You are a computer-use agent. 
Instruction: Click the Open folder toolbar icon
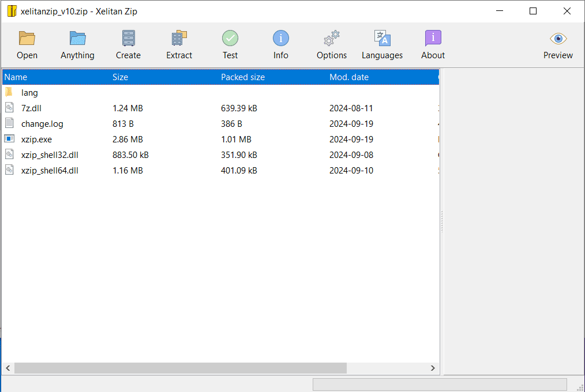(27, 38)
